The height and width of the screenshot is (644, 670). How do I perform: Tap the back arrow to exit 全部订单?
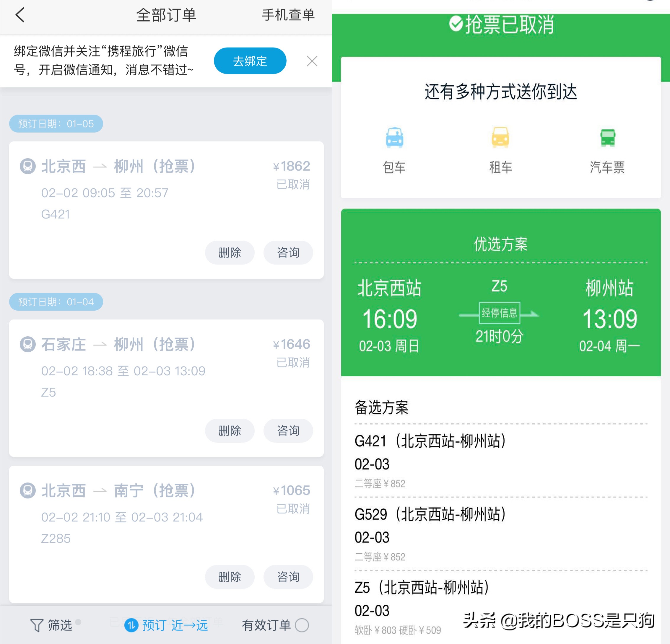[19, 15]
